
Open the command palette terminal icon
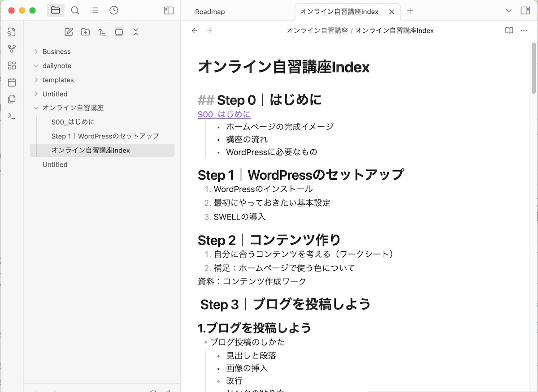pyautogui.click(x=12, y=116)
